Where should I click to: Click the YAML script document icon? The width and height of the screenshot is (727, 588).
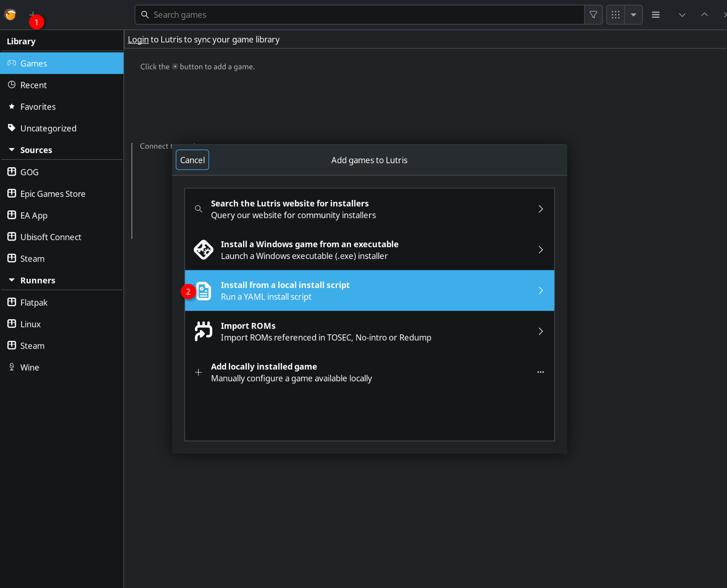tap(204, 291)
